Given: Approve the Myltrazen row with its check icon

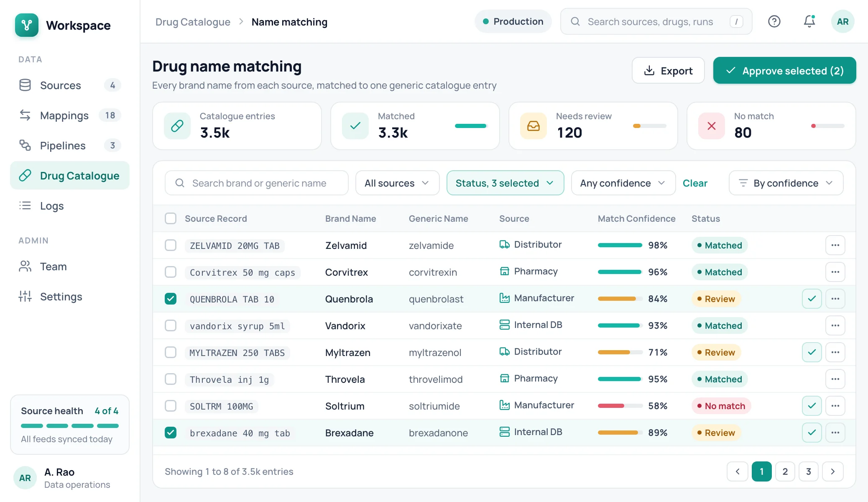Looking at the screenshot, I should coord(812,352).
